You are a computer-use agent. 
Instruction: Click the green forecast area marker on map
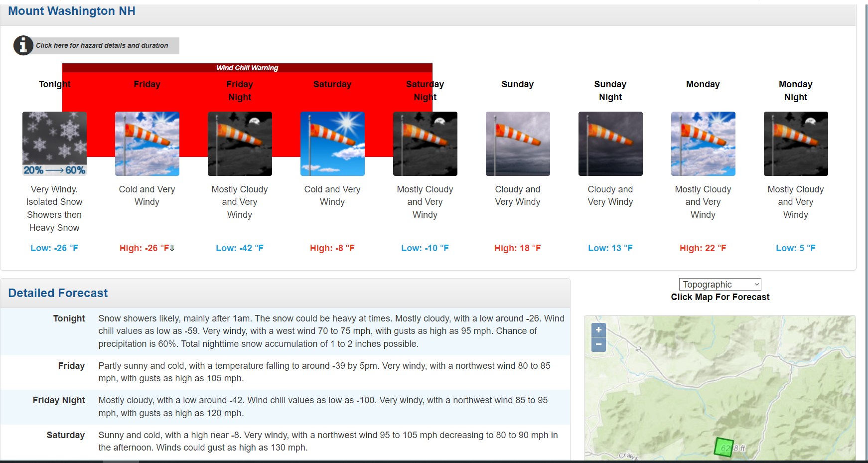pyautogui.click(x=724, y=447)
